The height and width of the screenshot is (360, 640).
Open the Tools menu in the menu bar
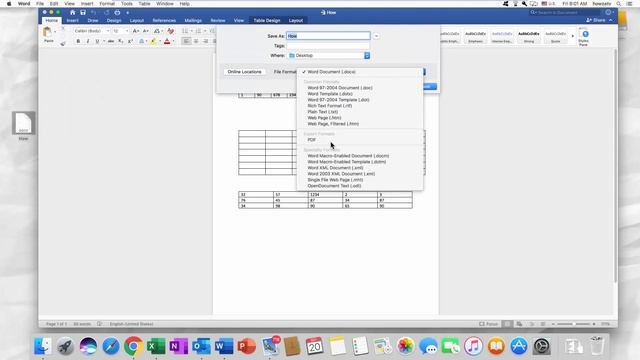(127, 4)
